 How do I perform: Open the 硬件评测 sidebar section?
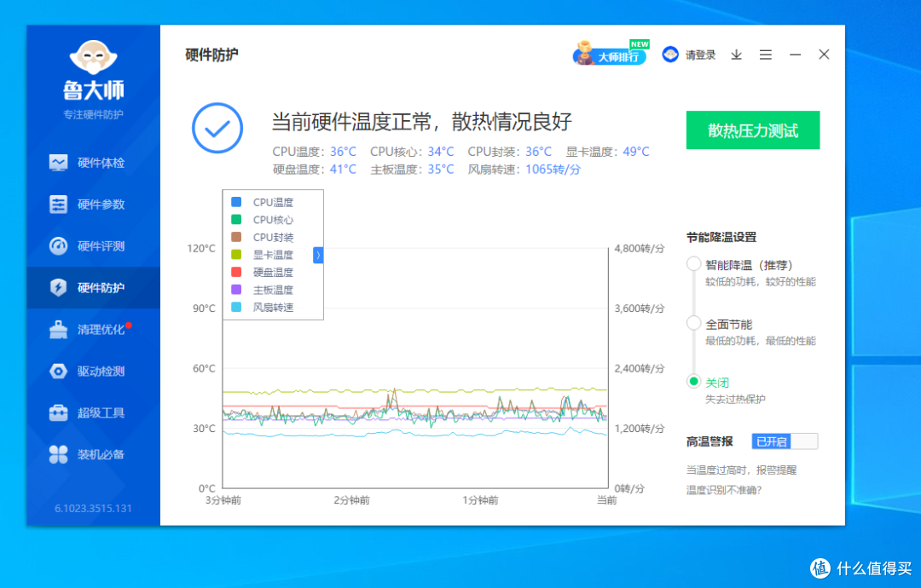coord(94,246)
